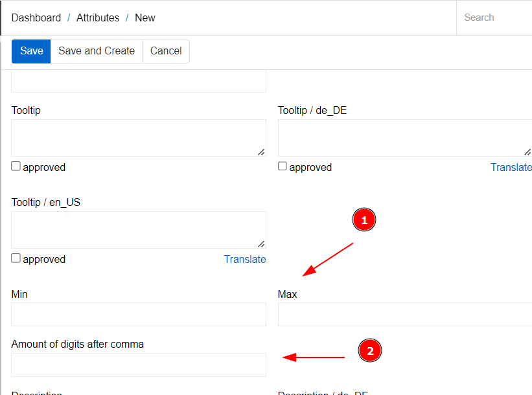Tick approved checkbox under Tooltip
The height and width of the screenshot is (395, 532).
[x=16, y=166]
